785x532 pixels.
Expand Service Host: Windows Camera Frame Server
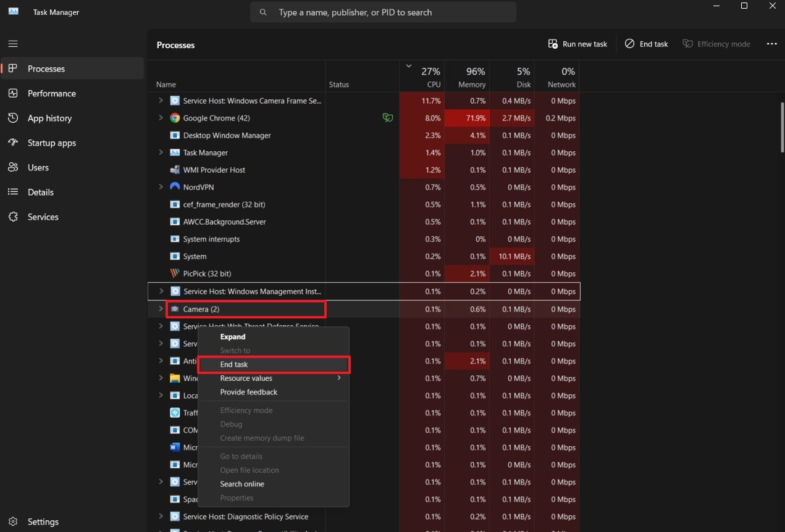click(x=160, y=101)
